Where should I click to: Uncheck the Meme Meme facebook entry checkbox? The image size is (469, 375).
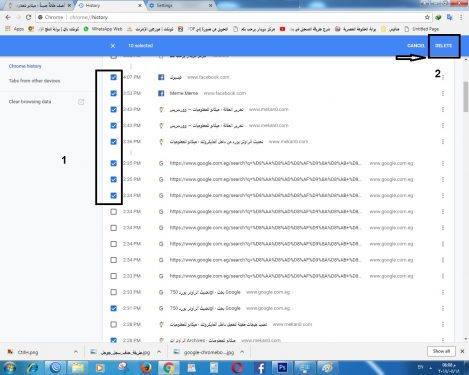pyautogui.click(x=114, y=93)
